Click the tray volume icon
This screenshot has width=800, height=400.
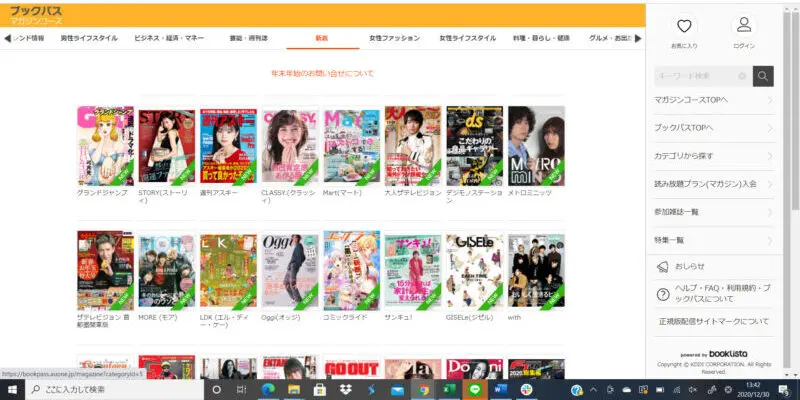pos(693,390)
